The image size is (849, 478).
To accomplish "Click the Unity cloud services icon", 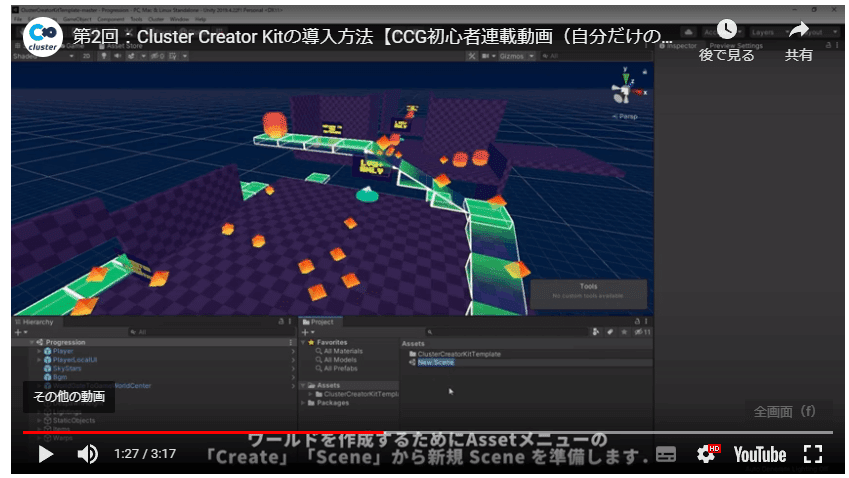I will pos(688,32).
